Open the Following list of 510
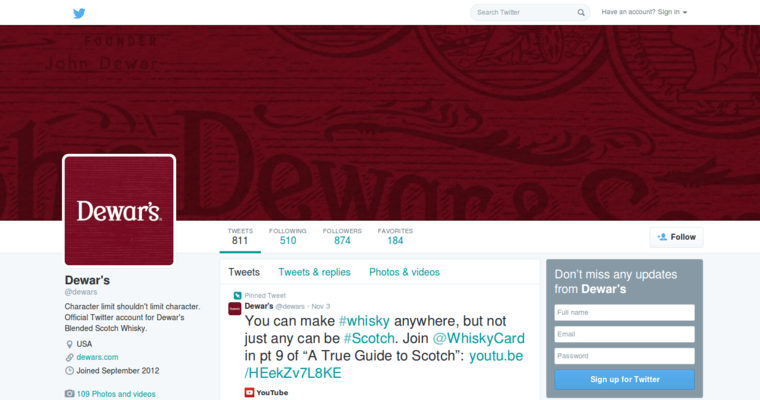This screenshot has width=760, height=400. [x=288, y=236]
